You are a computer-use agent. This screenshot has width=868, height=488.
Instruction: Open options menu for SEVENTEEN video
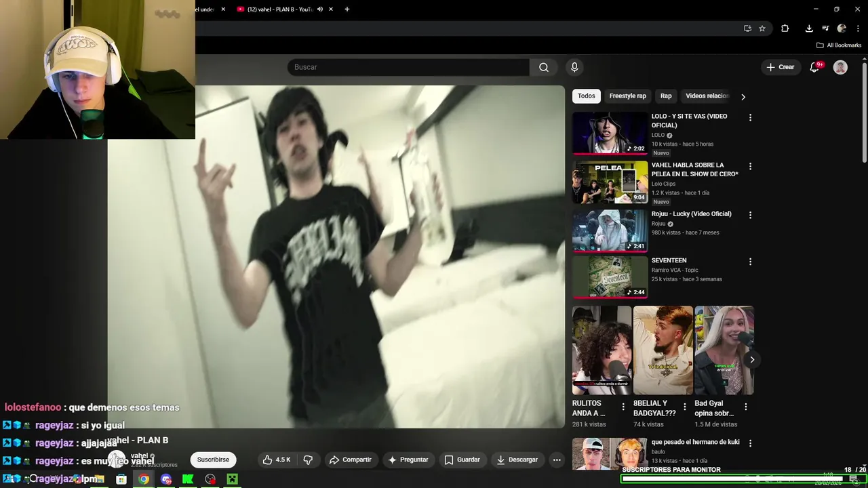coord(750,262)
